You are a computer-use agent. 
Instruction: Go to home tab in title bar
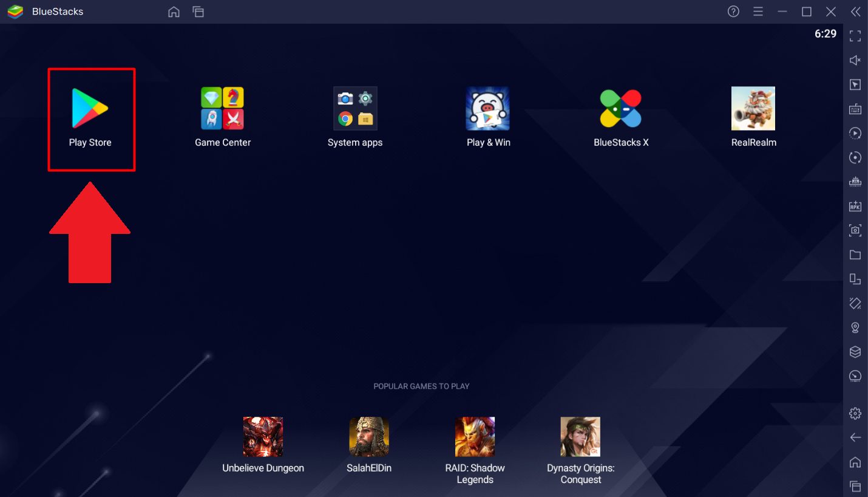click(174, 12)
